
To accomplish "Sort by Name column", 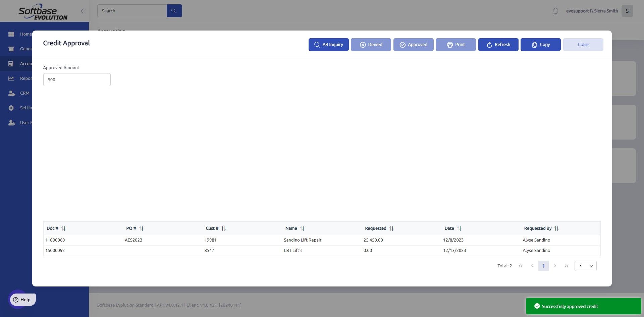I will (302, 228).
